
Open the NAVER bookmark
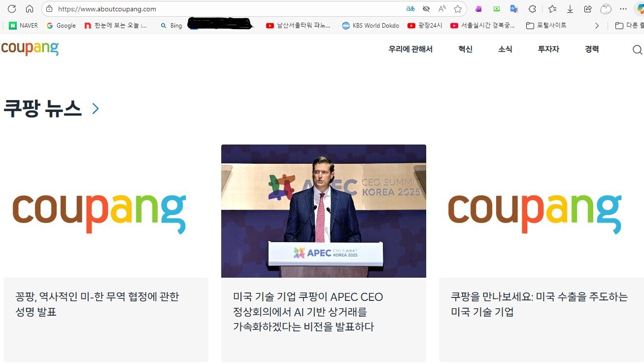pyautogui.click(x=23, y=26)
